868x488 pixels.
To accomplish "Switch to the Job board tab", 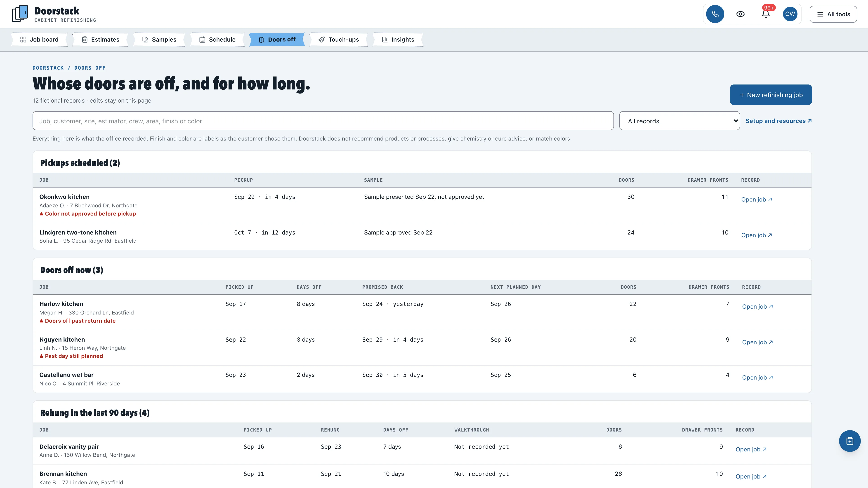I will coord(39,39).
